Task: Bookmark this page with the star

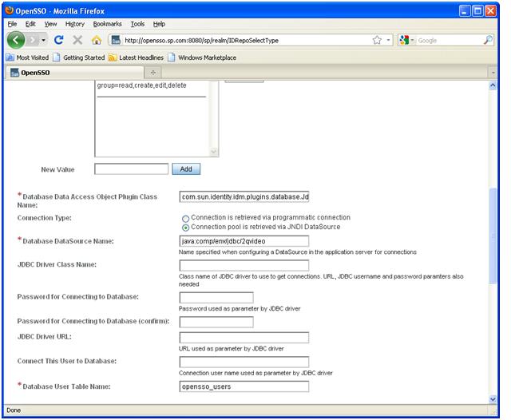Action: [x=377, y=41]
